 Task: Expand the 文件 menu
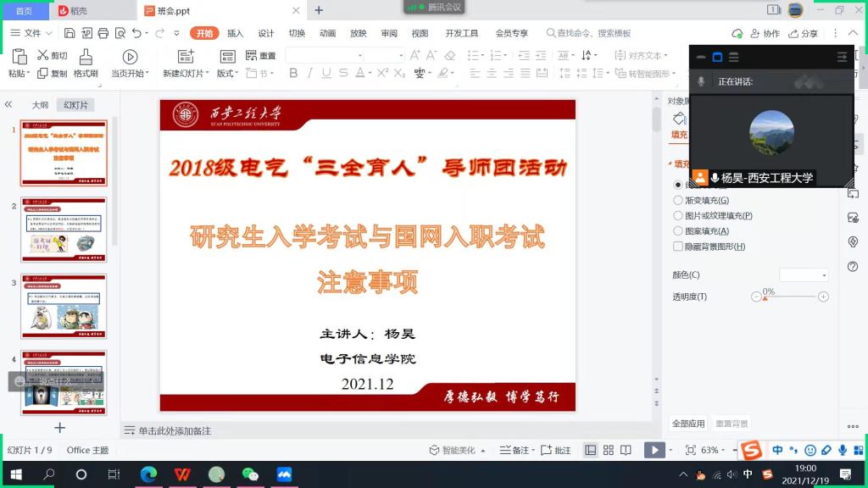(x=31, y=33)
